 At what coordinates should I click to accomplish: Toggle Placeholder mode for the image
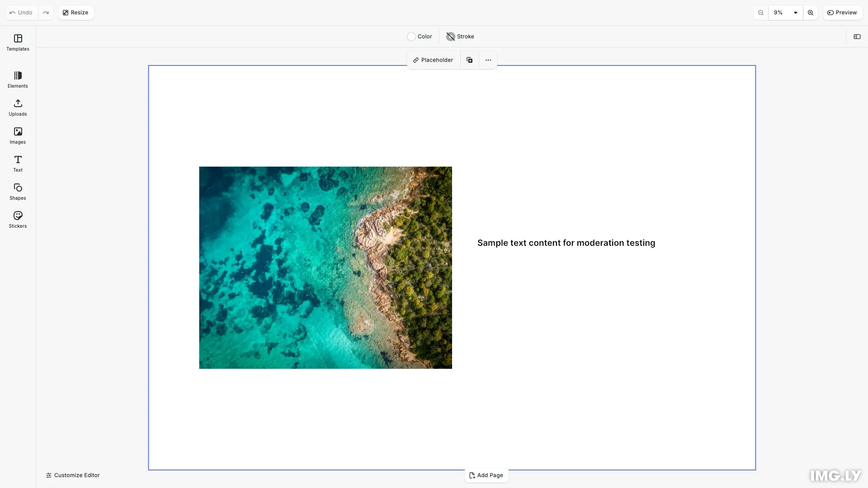pyautogui.click(x=433, y=60)
